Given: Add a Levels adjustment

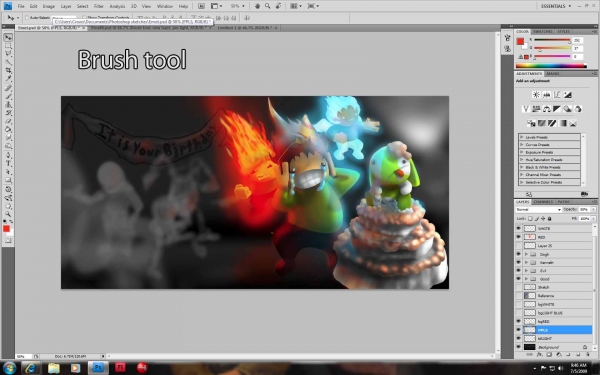Looking at the screenshot, I should pyautogui.click(x=546, y=95).
